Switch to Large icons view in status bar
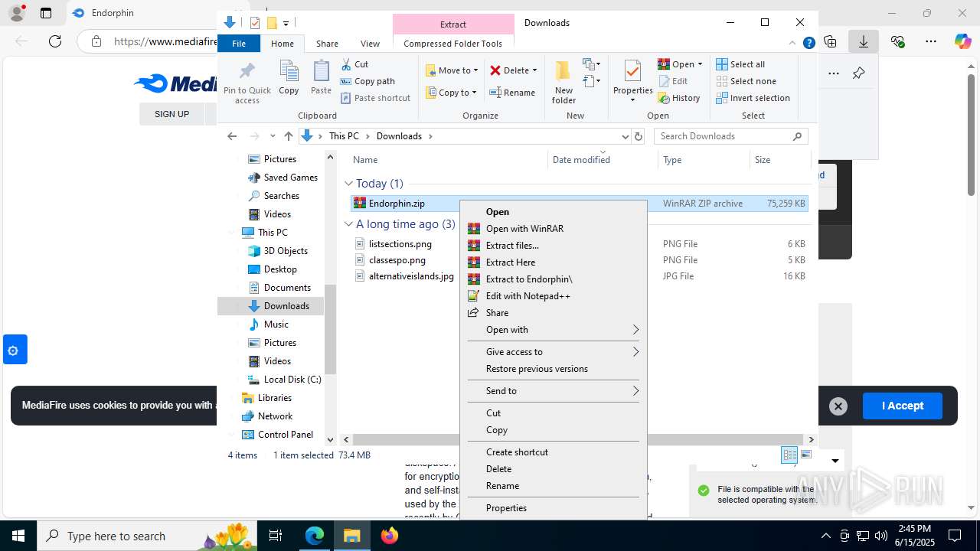 (x=806, y=455)
